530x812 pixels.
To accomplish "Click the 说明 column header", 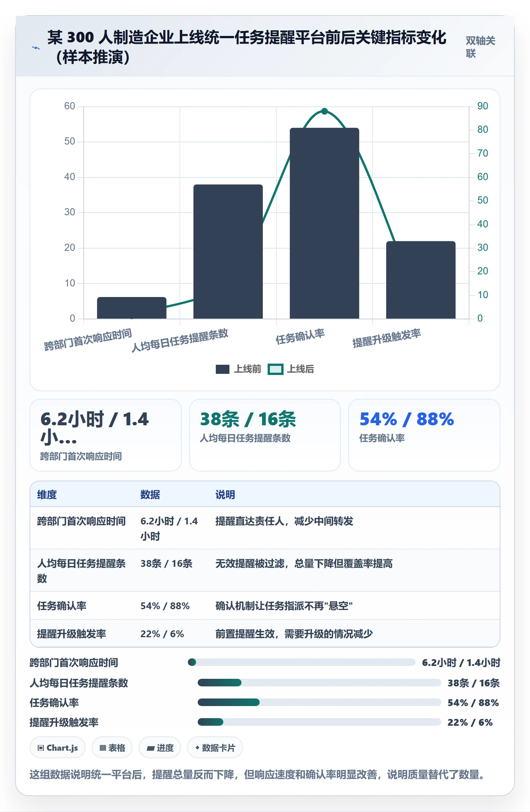I will pyautogui.click(x=225, y=495).
